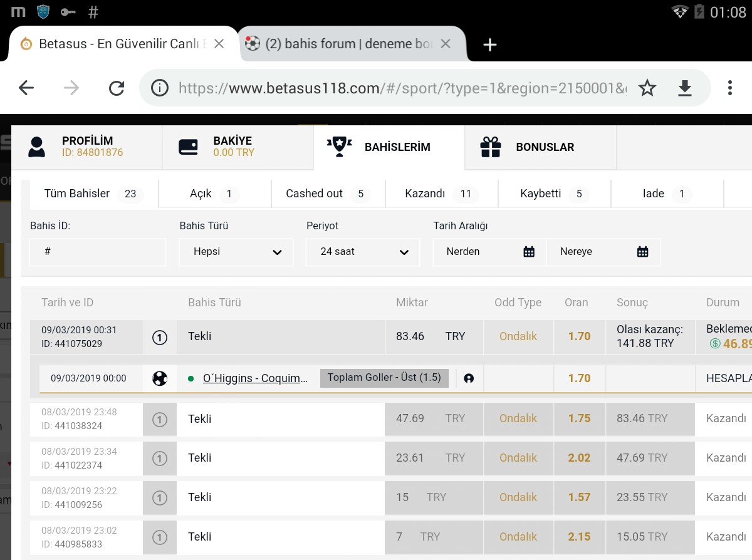Switch to the Betasus tab
The image size is (752, 560).
[123, 44]
